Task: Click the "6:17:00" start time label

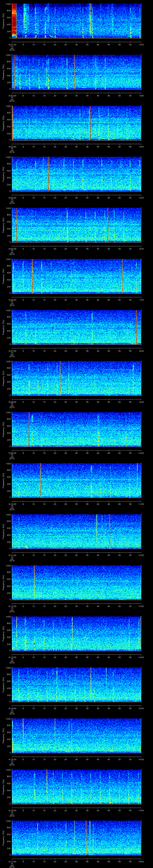Action: pos(12,862)
